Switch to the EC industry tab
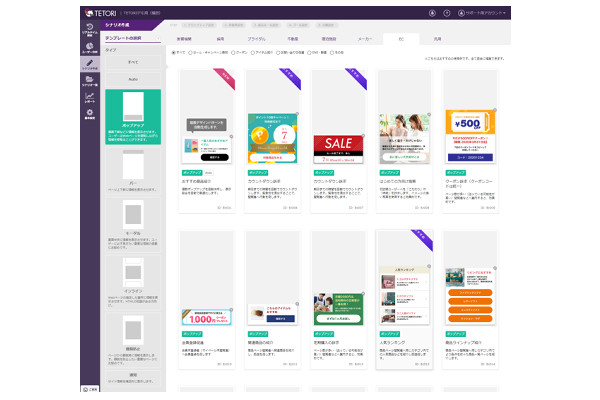This screenshot has height=400, width=600. point(400,37)
